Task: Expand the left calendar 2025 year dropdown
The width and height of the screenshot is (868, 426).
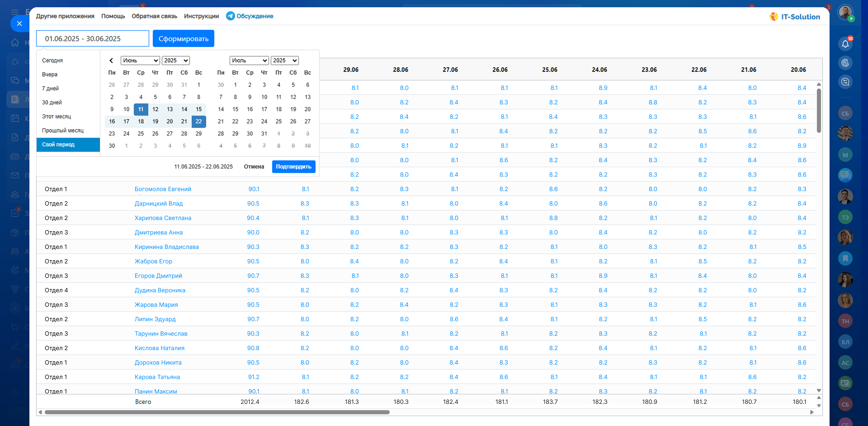Action: click(176, 61)
